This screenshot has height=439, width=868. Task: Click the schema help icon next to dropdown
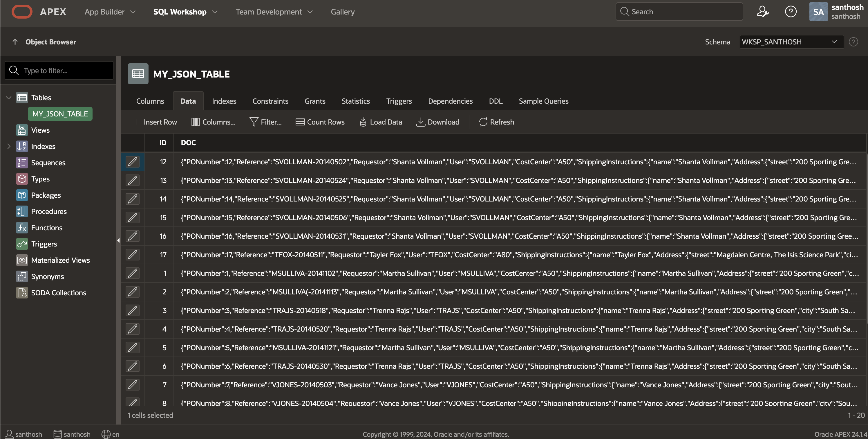point(853,42)
